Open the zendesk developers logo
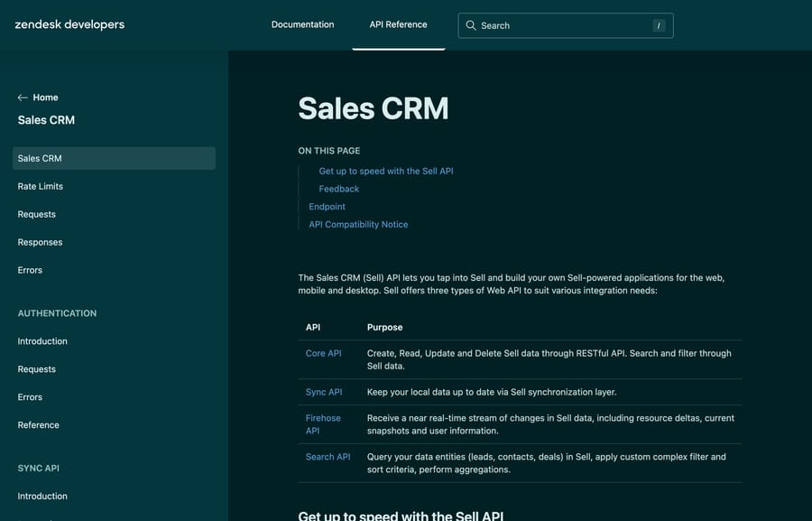 tap(69, 24)
